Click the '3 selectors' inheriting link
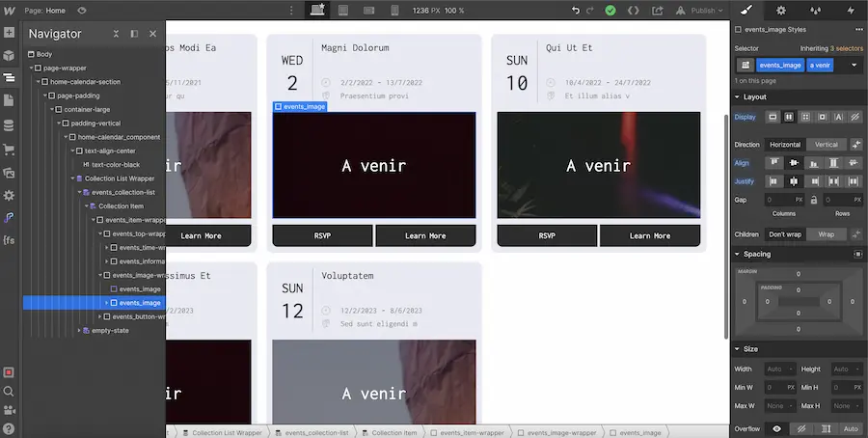This screenshot has width=868, height=438. click(846, 49)
